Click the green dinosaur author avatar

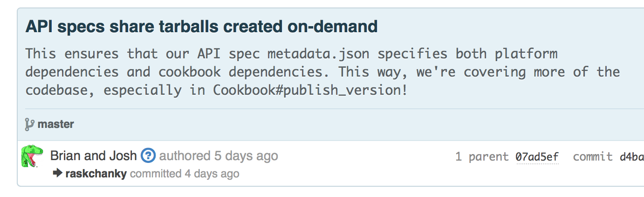(x=32, y=156)
